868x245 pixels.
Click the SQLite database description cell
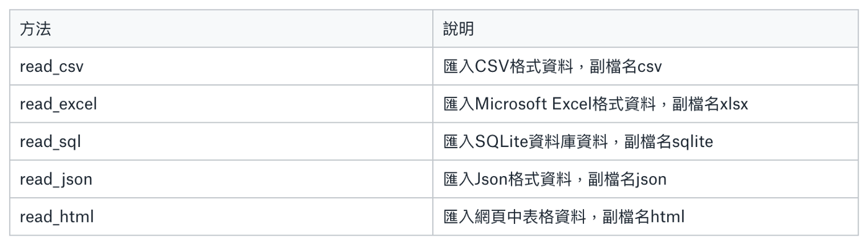(645, 141)
